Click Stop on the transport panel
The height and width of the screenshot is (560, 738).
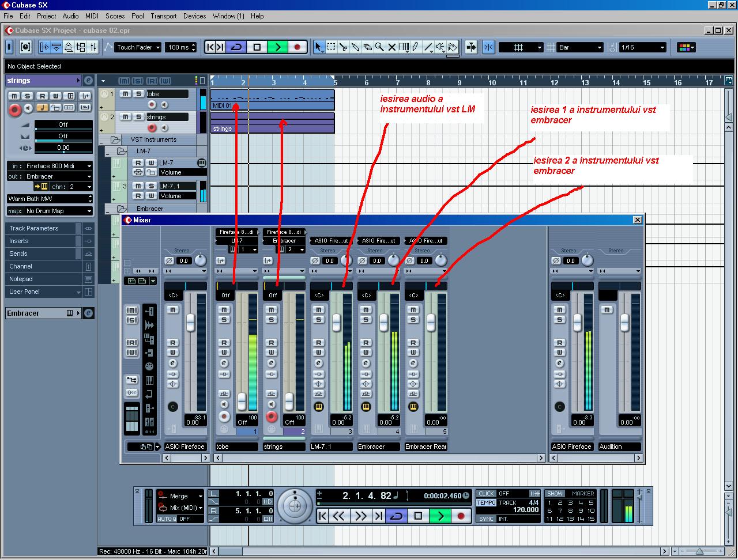[419, 516]
